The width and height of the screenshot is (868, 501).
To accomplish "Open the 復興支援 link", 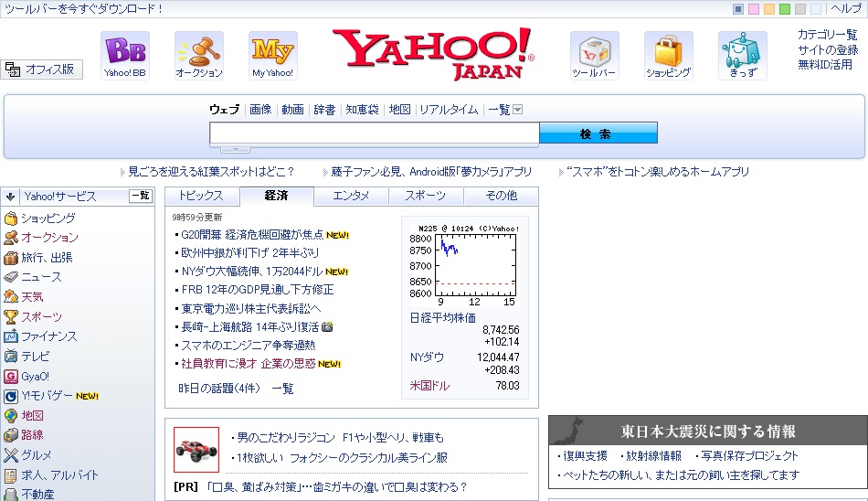I will [585, 455].
